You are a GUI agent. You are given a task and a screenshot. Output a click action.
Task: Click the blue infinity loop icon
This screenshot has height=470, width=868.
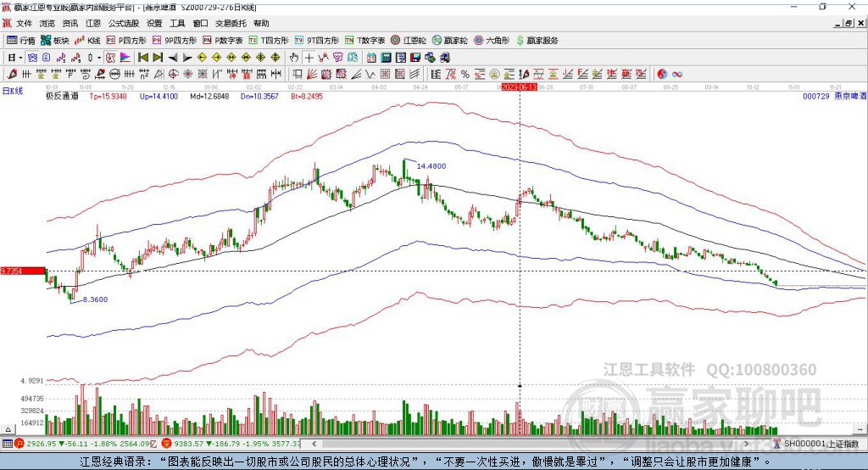point(677,75)
